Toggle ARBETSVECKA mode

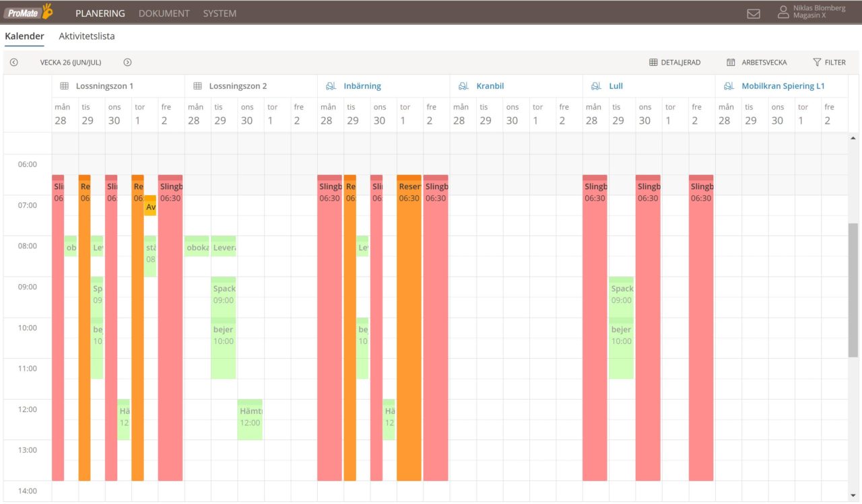(756, 62)
